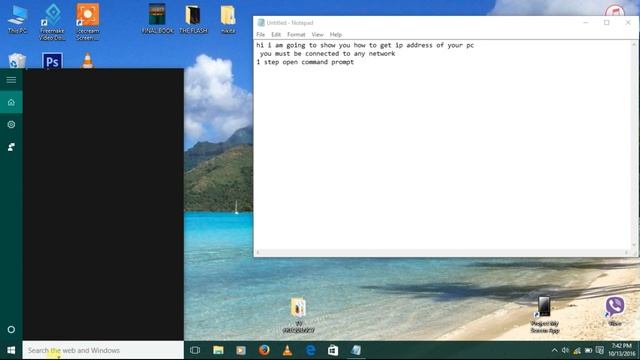
Task: Open VLC cone icon on desktop
Action: pos(87,61)
